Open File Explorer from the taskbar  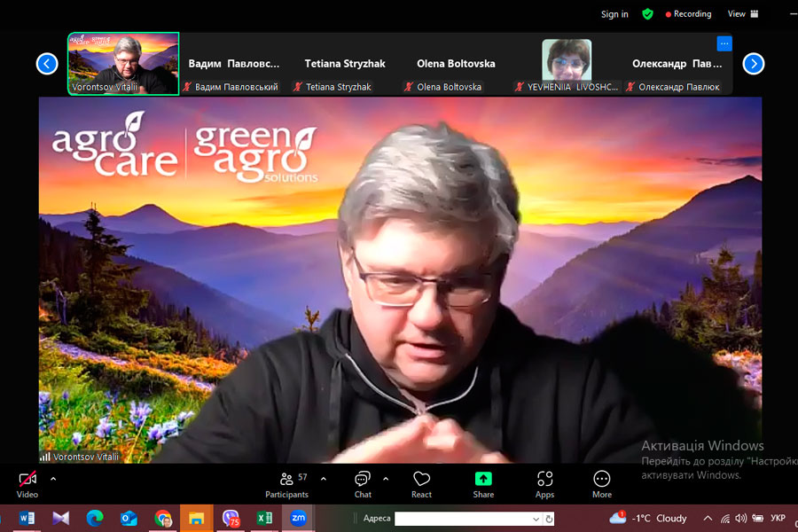coord(197,518)
